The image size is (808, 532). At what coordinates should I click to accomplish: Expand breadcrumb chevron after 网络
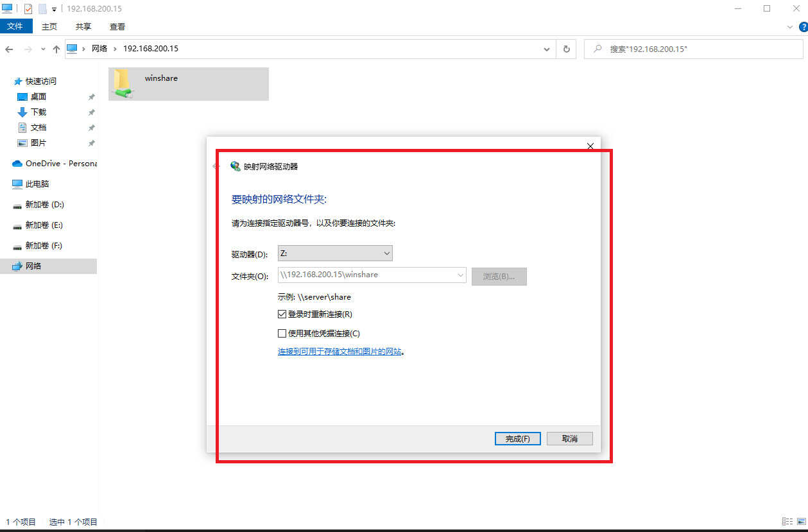116,49
